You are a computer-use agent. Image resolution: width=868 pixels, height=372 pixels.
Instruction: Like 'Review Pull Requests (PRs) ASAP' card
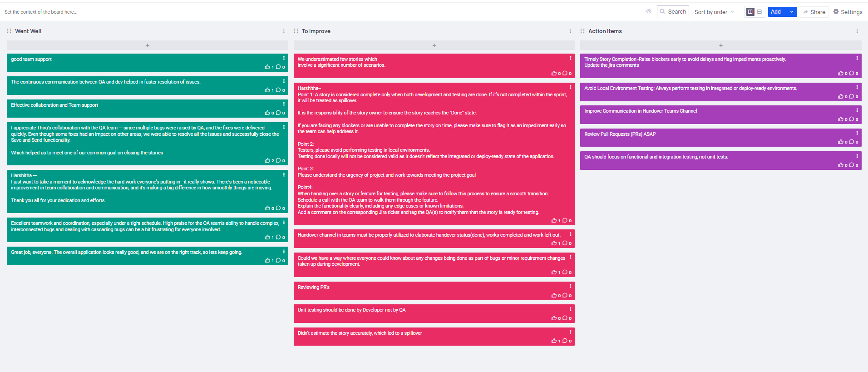[841, 142]
